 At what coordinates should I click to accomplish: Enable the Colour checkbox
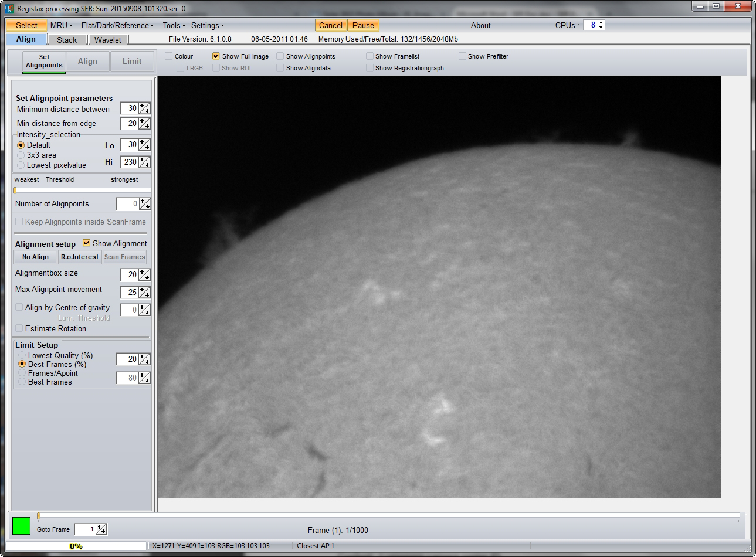pos(169,56)
